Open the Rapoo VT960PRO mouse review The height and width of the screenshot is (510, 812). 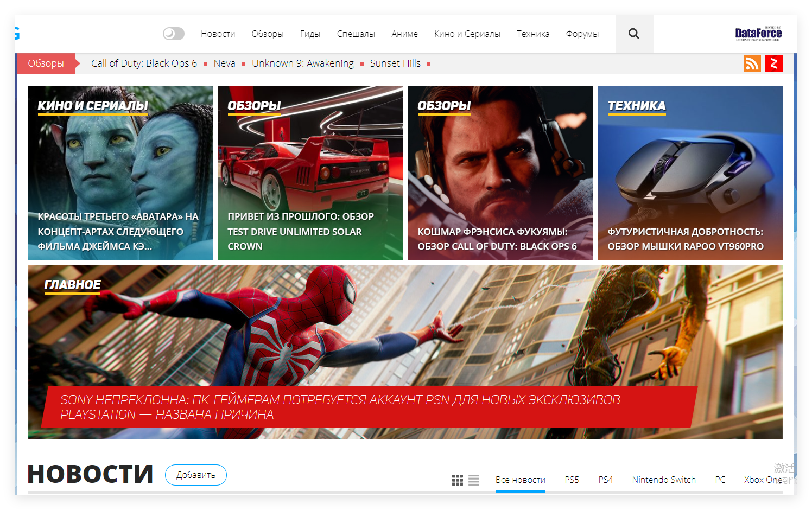pos(685,239)
